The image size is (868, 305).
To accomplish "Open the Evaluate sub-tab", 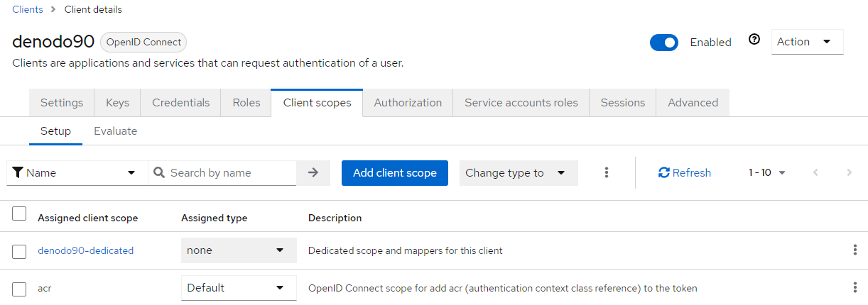I will coord(116,131).
